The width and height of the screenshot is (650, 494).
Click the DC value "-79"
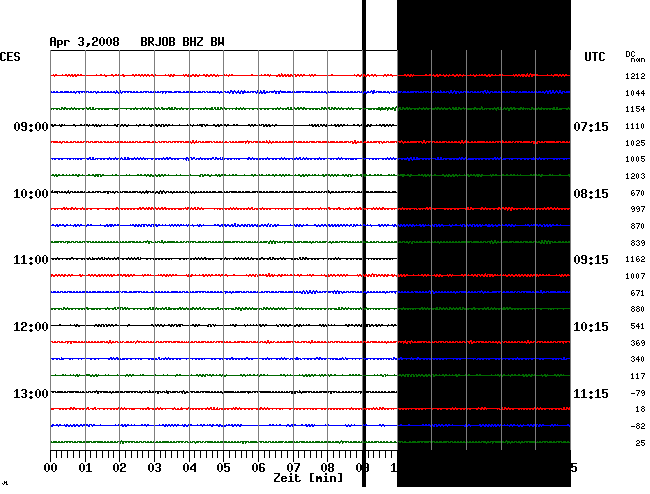[x=638, y=393]
